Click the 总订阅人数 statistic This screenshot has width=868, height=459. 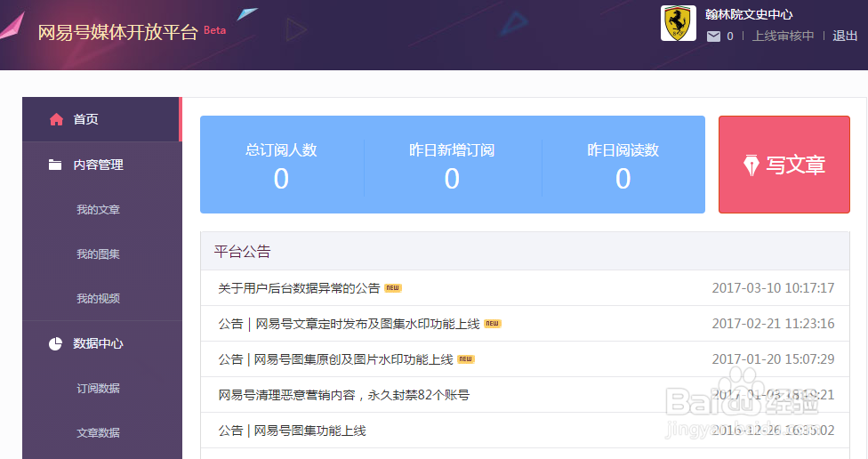click(x=281, y=165)
